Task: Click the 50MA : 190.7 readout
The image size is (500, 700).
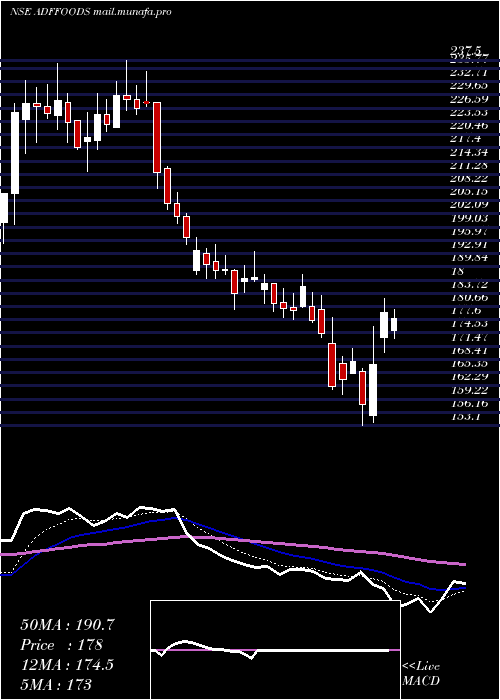Action: (68, 625)
